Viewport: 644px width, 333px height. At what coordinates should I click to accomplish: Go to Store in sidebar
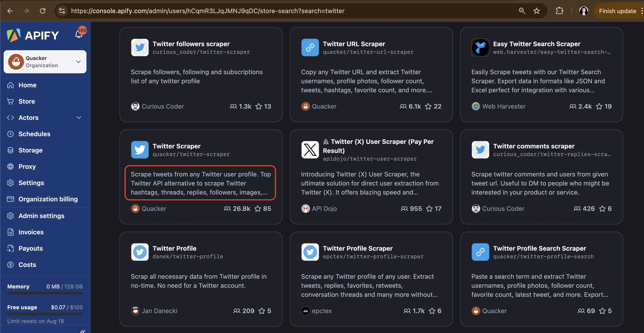tap(26, 101)
